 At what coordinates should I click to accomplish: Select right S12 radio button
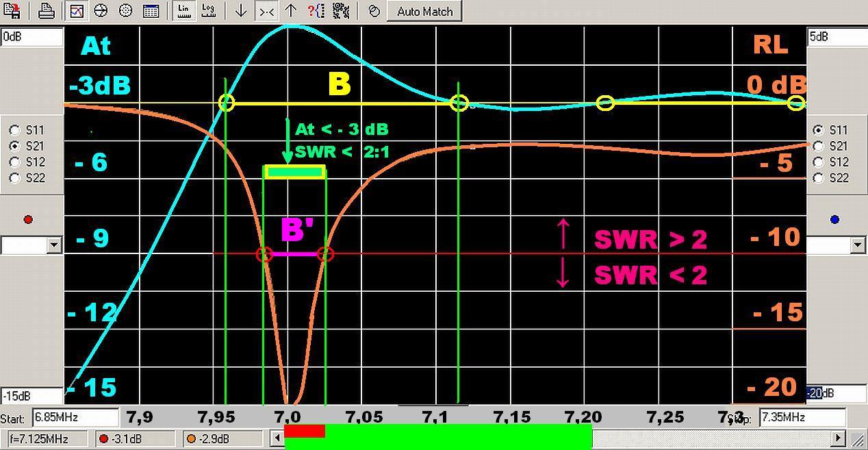pyautogui.click(x=818, y=162)
